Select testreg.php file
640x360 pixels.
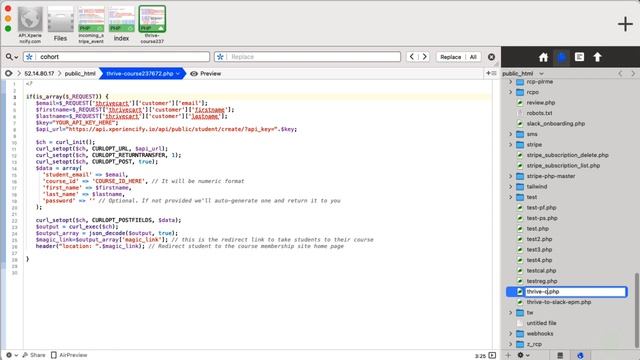pyautogui.click(x=542, y=281)
